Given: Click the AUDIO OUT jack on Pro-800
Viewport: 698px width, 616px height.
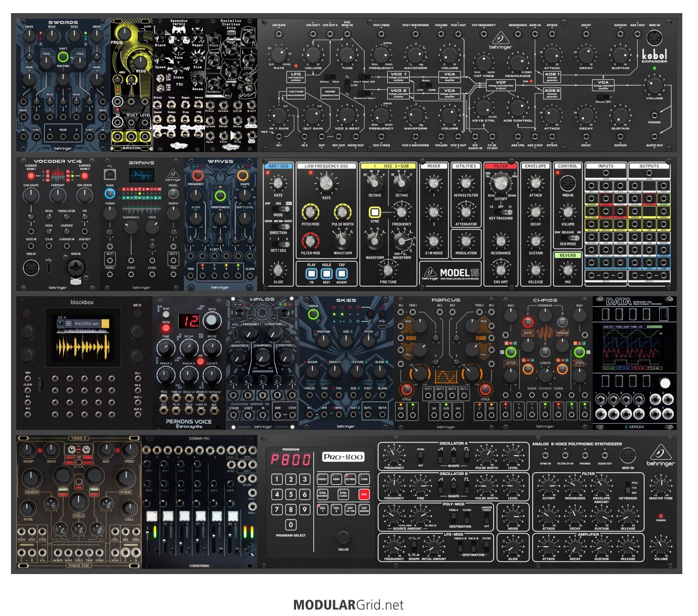Looking at the screenshot, I should (x=605, y=455).
